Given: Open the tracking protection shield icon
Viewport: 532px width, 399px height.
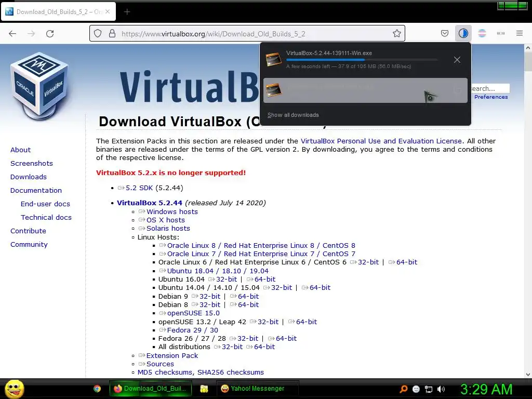Looking at the screenshot, I should (x=98, y=34).
